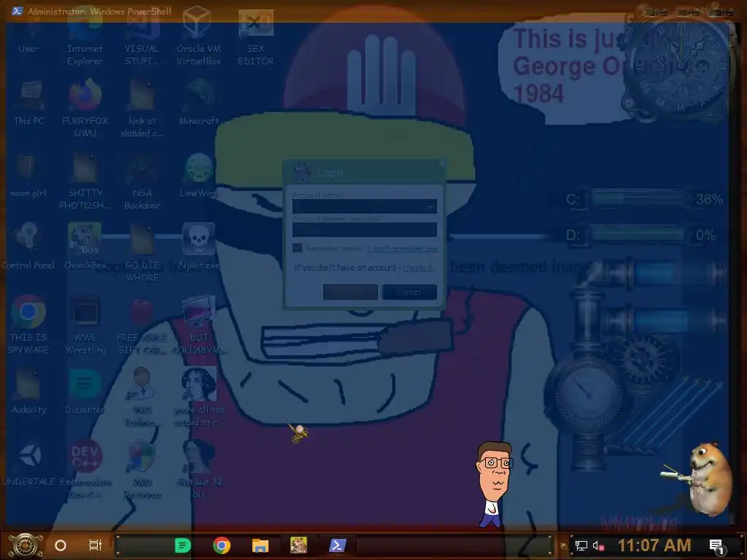Open the steampunk Start button
Image resolution: width=747 pixels, height=560 pixels.
(x=26, y=545)
